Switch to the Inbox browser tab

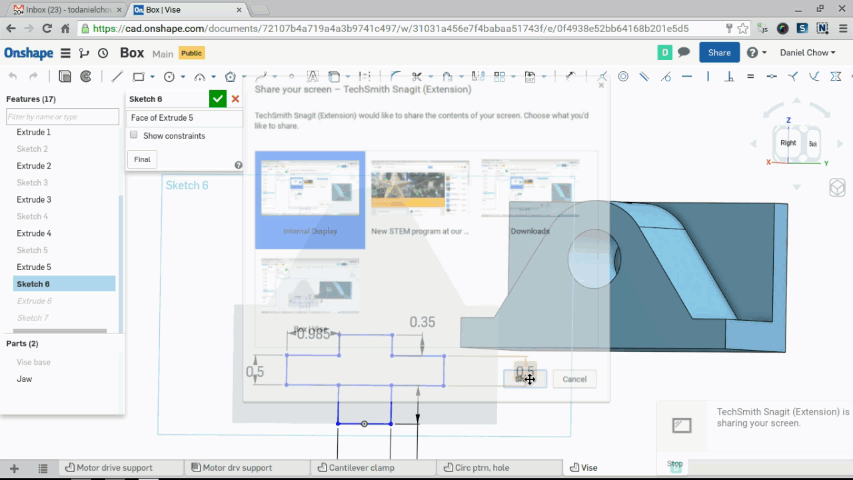(x=67, y=10)
